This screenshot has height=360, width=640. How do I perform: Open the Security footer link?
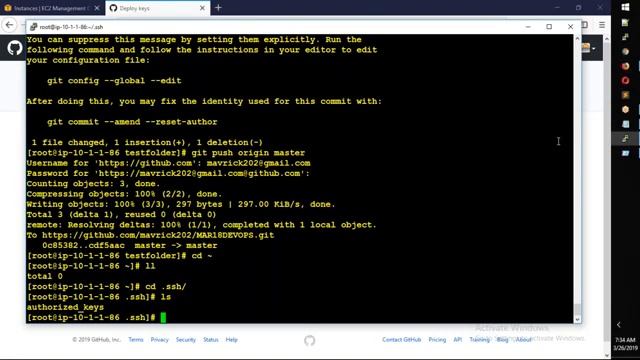(186, 340)
